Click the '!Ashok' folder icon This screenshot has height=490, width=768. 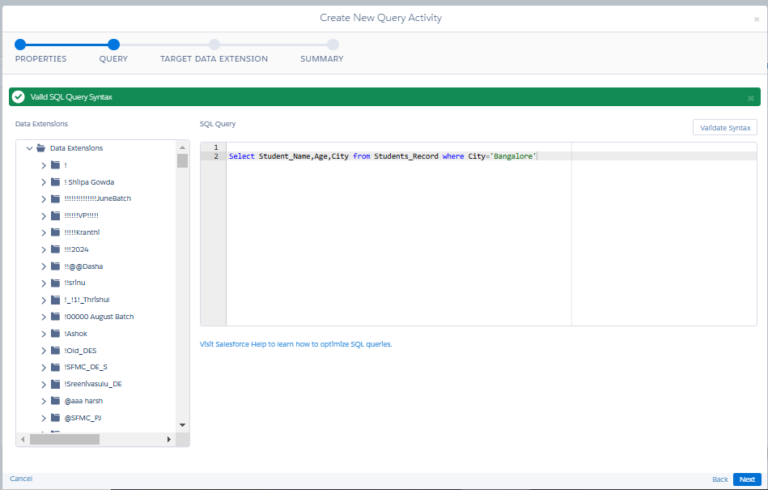pos(55,333)
